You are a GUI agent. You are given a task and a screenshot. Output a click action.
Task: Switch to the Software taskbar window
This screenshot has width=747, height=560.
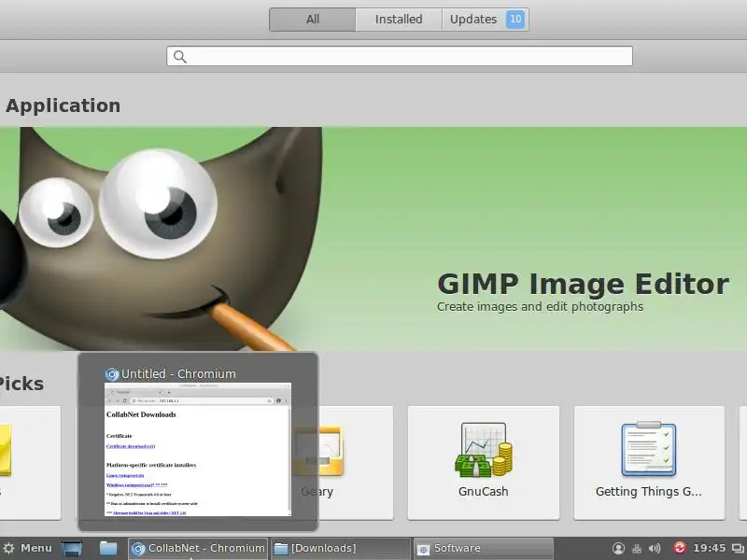click(x=483, y=549)
